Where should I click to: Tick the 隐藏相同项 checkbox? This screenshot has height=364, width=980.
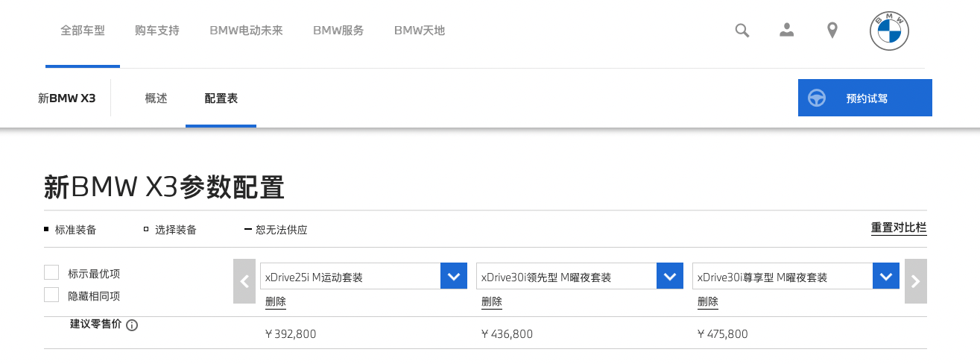pyautogui.click(x=51, y=295)
